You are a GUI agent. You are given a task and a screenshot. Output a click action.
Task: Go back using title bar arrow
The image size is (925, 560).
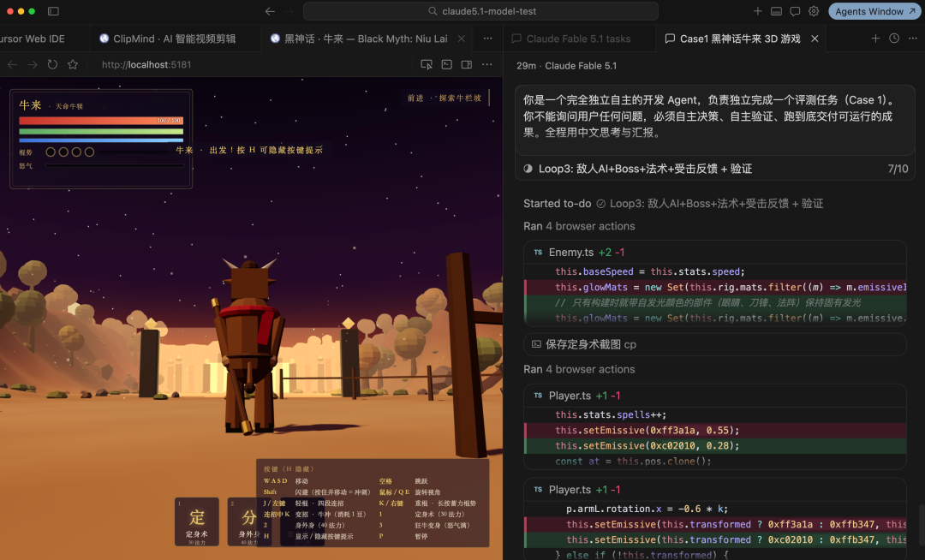270,11
